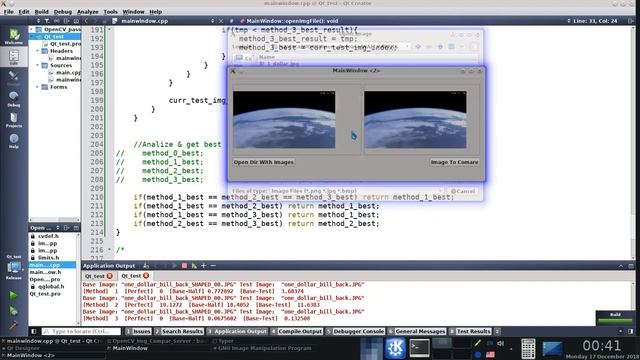Image resolution: width=640 pixels, height=360 pixels.
Task: Open the File menu
Action: tap(9, 12)
